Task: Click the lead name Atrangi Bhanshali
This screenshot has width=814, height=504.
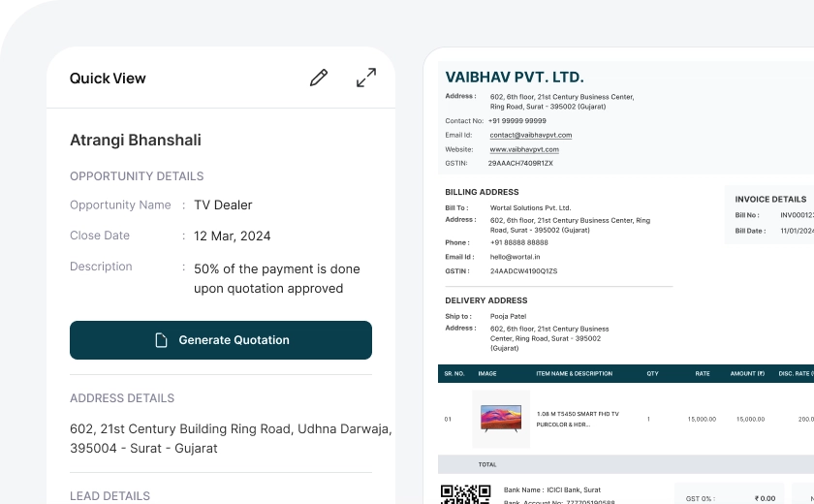Action: [x=136, y=141]
